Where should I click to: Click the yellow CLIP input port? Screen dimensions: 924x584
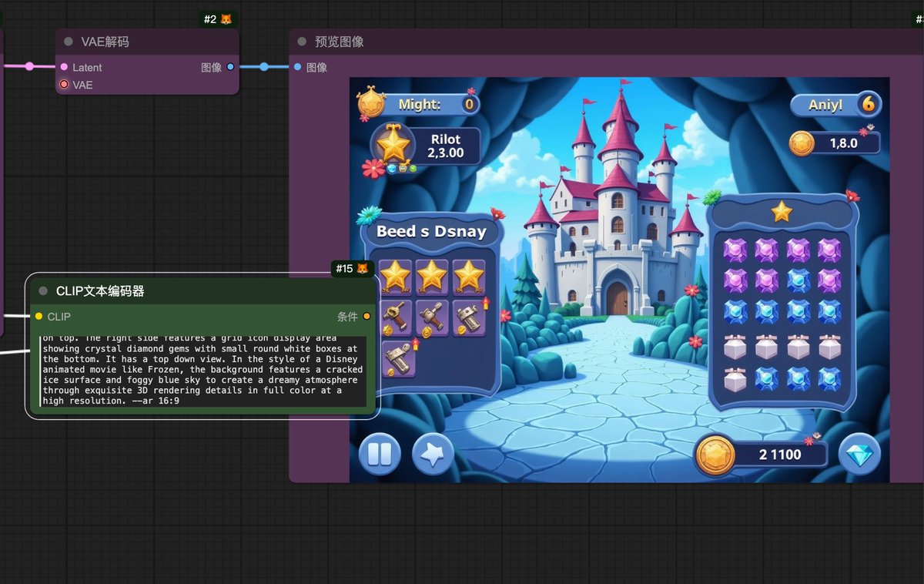click(x=38, y=316)
